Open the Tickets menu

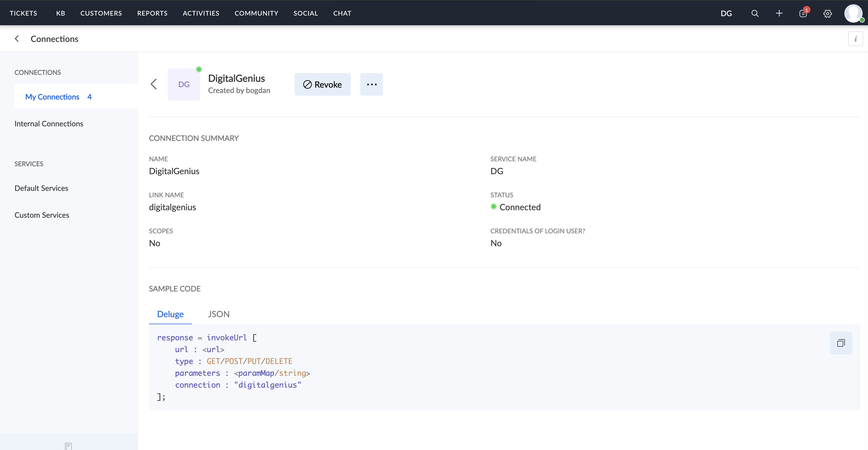tap(23, 13)
